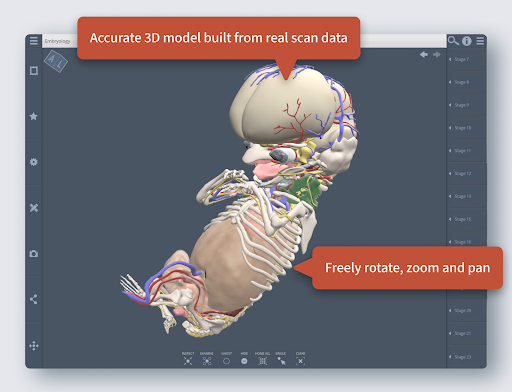Screen dimensions: 512x392
Task: Click the Hide tool icon
Action: (244, 361)
